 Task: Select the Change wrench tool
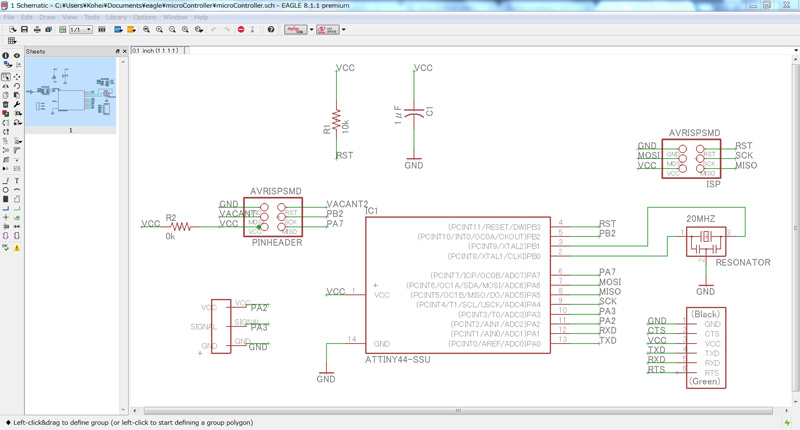(17, 104)
